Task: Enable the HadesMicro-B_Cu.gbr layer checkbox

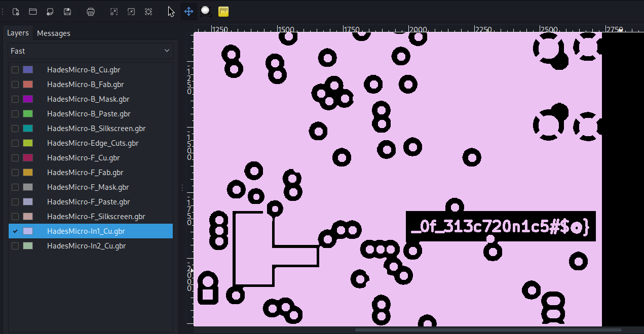Action: click(15, 70)
